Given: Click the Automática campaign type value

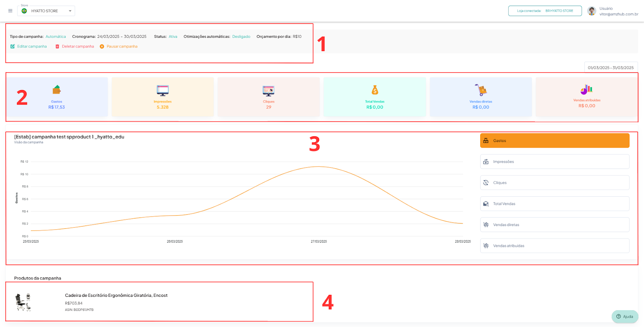Looking at the screenshot, I should tap(56, 37).
